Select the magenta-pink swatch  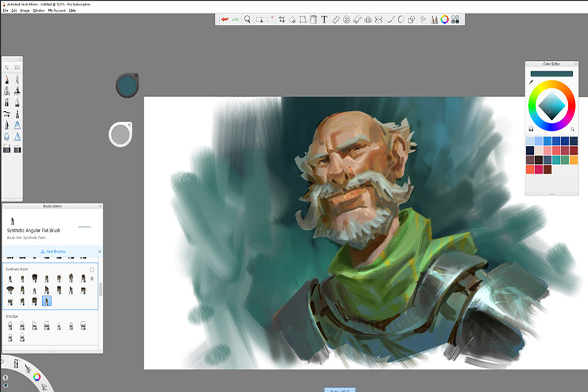(538, 169)
